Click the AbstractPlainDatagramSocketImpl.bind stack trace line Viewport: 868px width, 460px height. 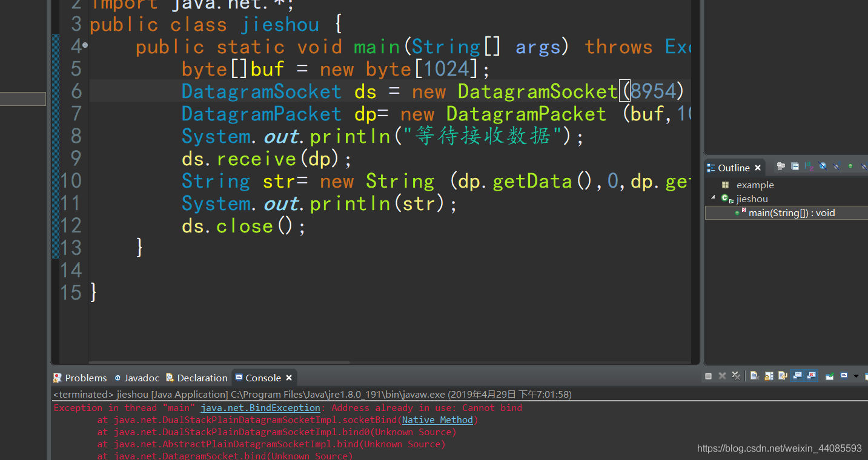pos(271,444)
